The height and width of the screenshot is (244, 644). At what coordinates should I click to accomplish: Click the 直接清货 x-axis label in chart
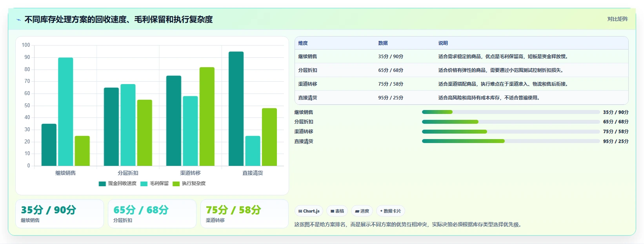253,173
